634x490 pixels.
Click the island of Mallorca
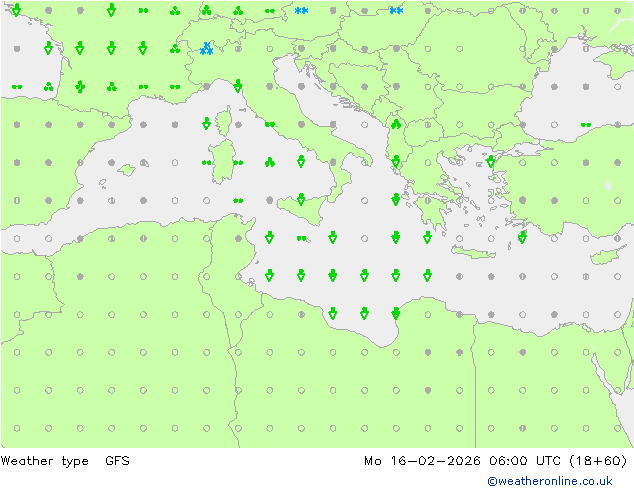click(126, 170)
